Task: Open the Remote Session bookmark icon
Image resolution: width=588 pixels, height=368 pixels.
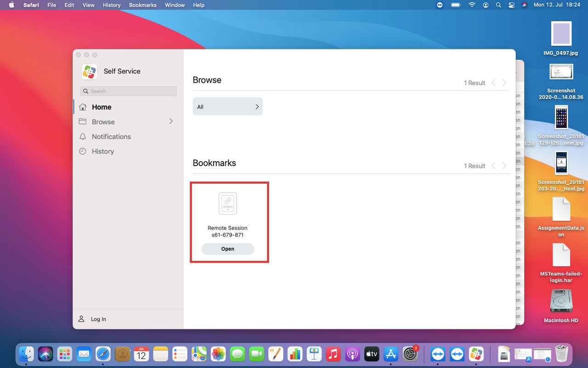Action: [228, 203]
